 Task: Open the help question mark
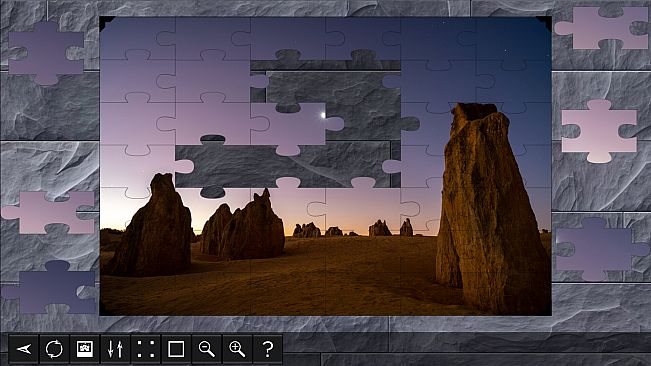268,349
